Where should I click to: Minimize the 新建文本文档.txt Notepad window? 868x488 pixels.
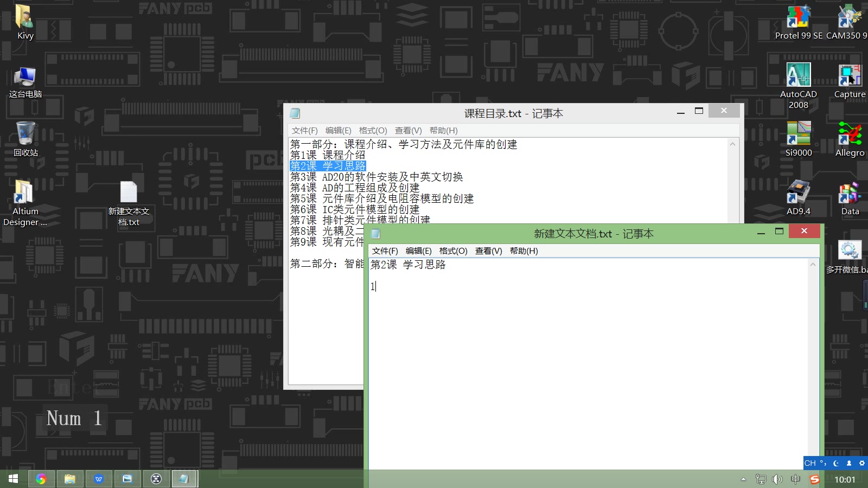[x=761, y=232]
